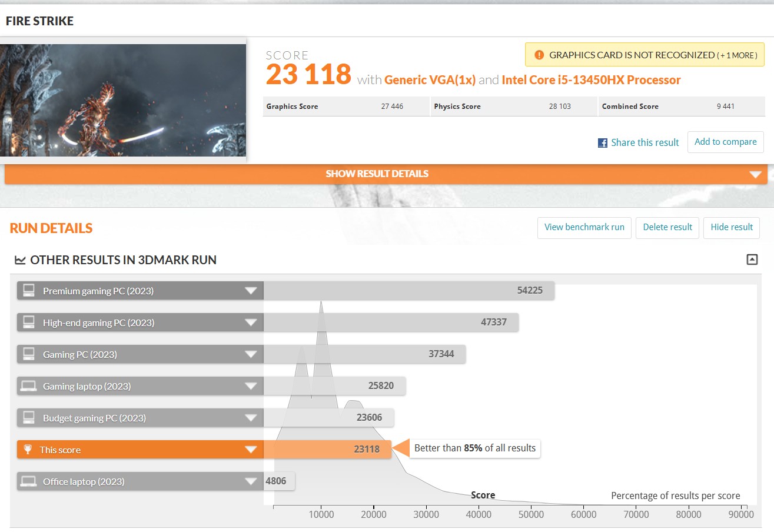Click View benchmark run button
The width and height of the screenshot is (774, 532).
point(584,227)
